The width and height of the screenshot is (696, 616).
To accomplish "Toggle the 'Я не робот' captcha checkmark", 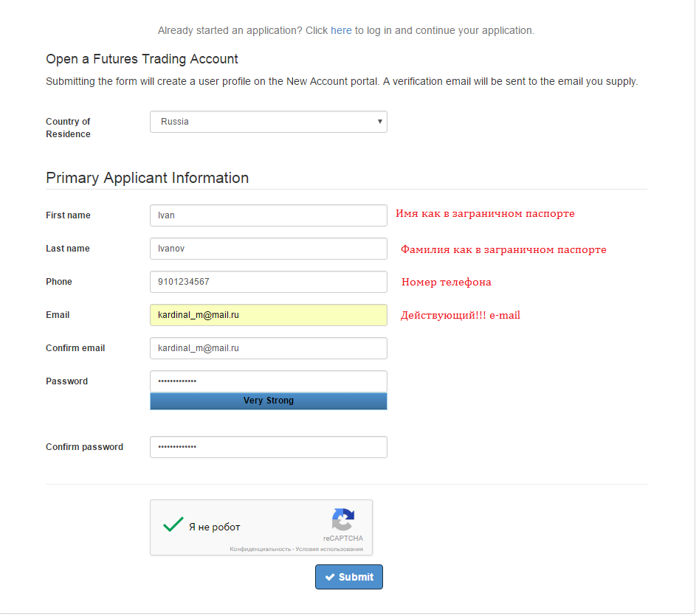I will [x=173, y=524].
